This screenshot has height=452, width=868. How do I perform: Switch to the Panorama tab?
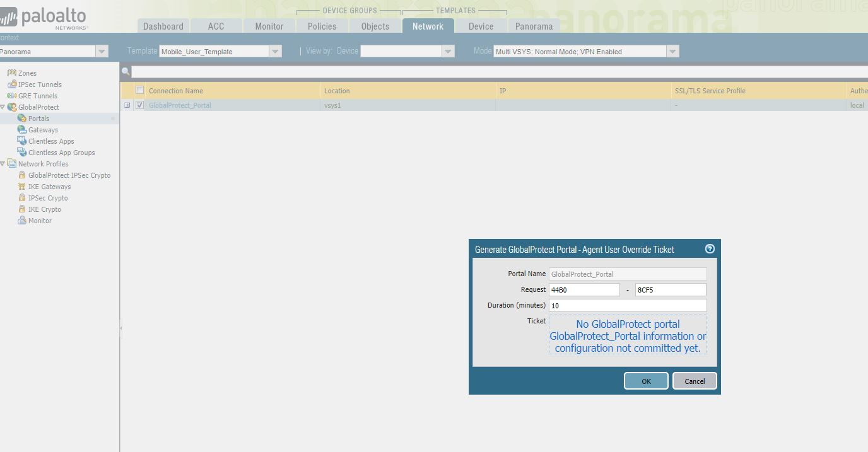[534, 26]
